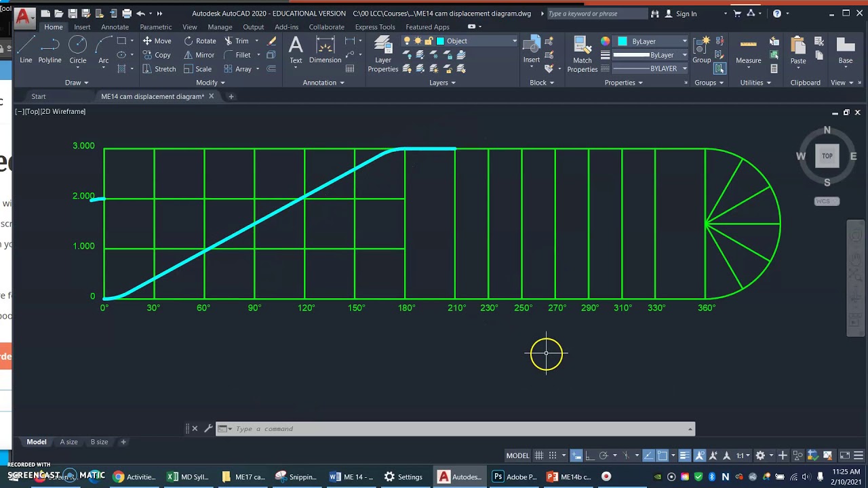Click the Measure tool
This screenshot has height=488, width=868.
[749, 50]
